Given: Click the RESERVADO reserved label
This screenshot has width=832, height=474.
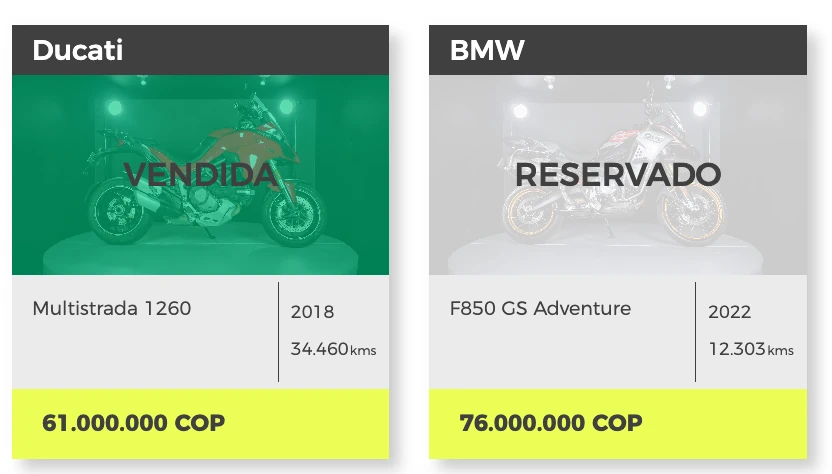Looking at the screenshot, I should point(617,175).
